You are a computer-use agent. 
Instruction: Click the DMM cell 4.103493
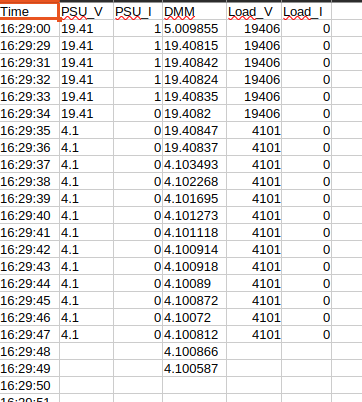tap(195, 165)
